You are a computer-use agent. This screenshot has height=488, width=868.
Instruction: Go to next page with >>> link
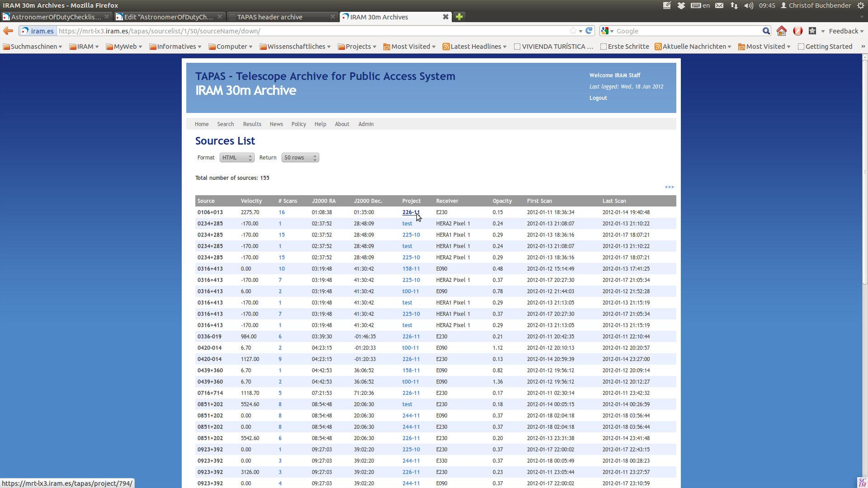(x=669, y=187)
